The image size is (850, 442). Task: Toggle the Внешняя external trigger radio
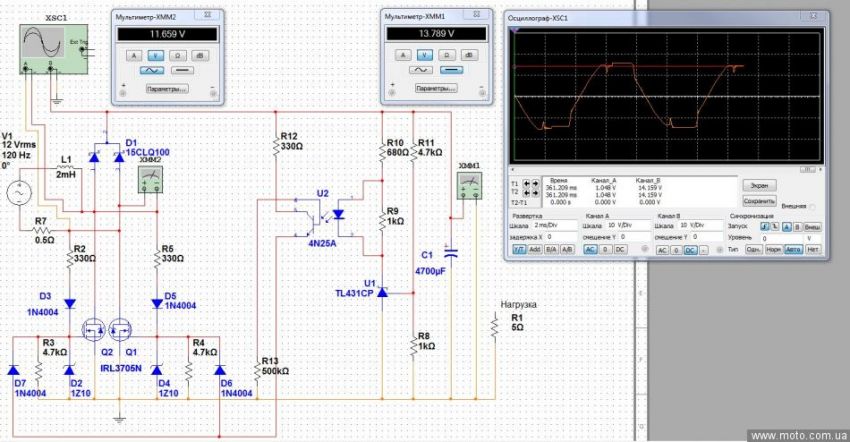click(x=812, y=207)
